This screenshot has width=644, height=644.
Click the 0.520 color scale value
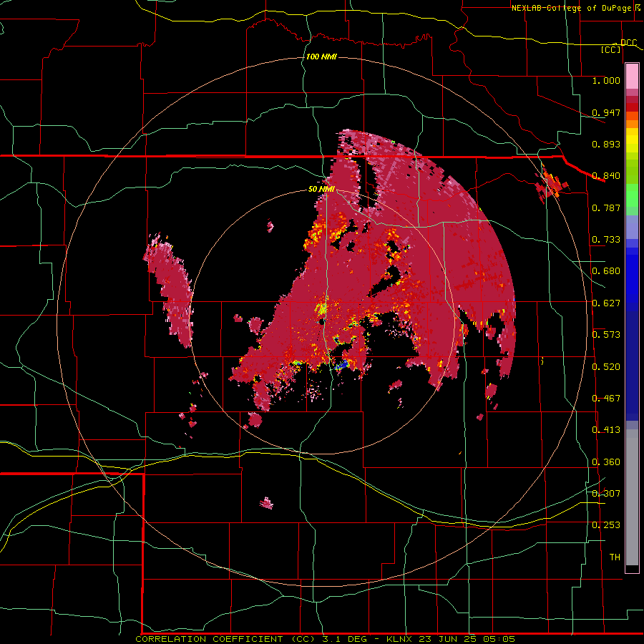pos(606,367)
